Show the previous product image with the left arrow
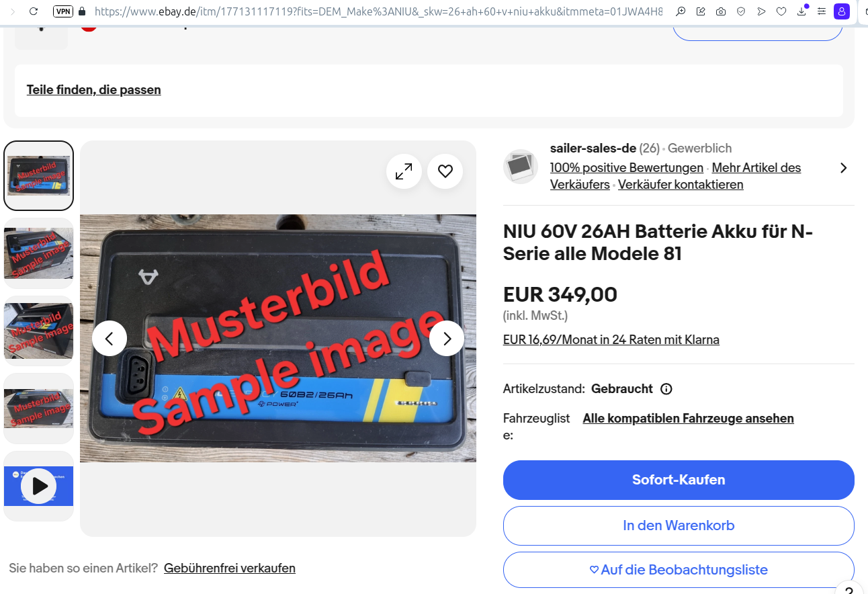This screenshot has width=868, height=594. [x=110, y=338]
